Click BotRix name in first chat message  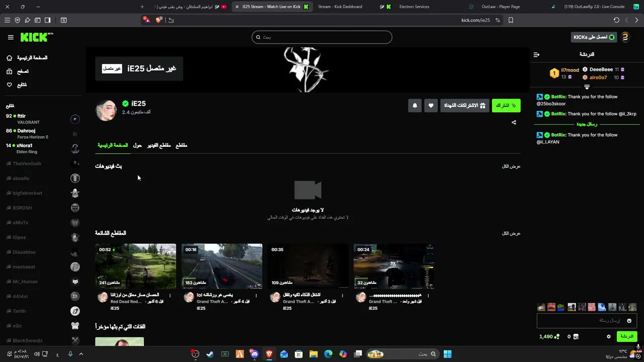pos(558,97)
